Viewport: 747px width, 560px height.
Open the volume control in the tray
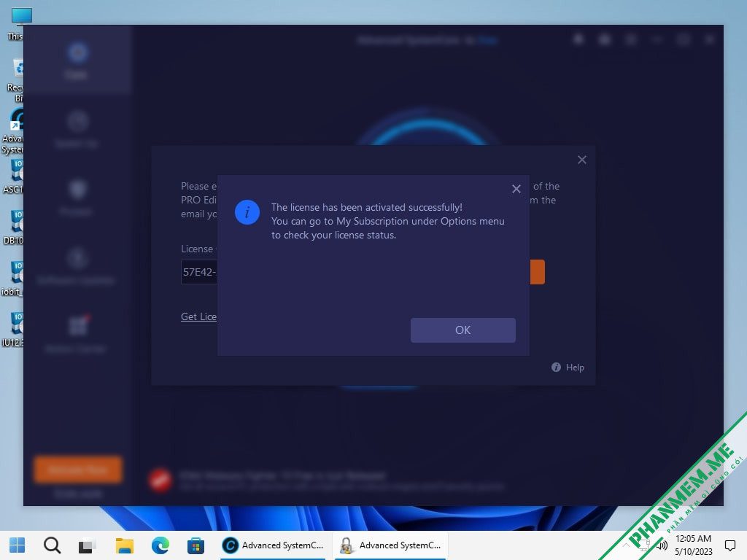coord(662,545)
